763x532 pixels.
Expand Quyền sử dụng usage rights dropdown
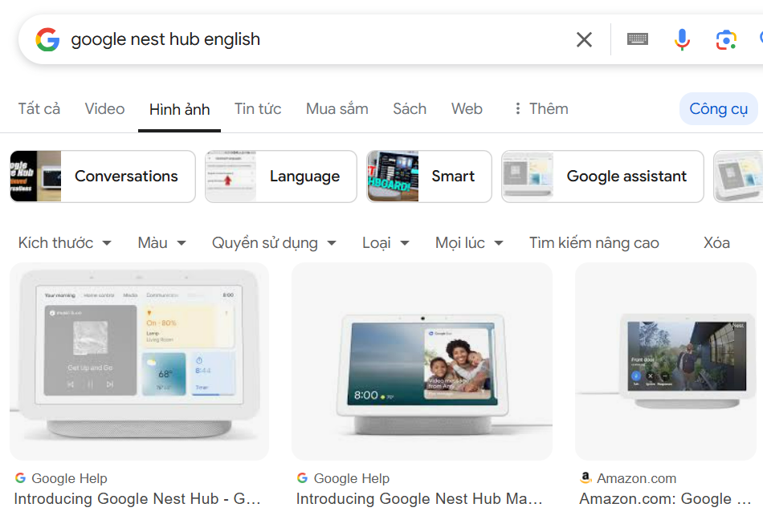click(273, 242)
